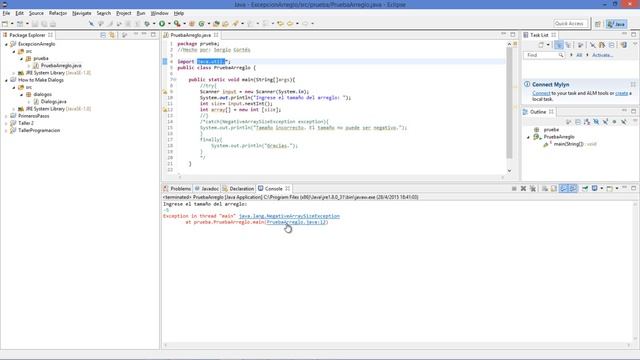Collapse the dialogos package node

click(21, 95)
